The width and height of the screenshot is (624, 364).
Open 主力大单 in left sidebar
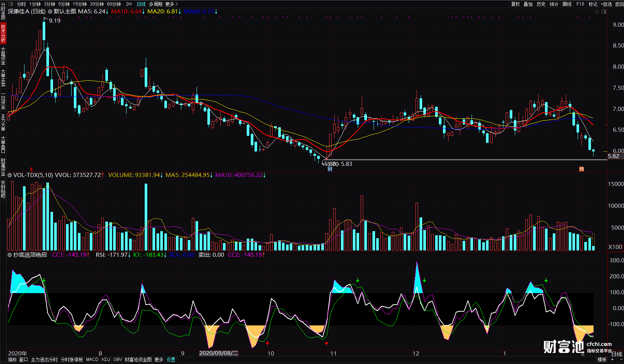(3, 122)
